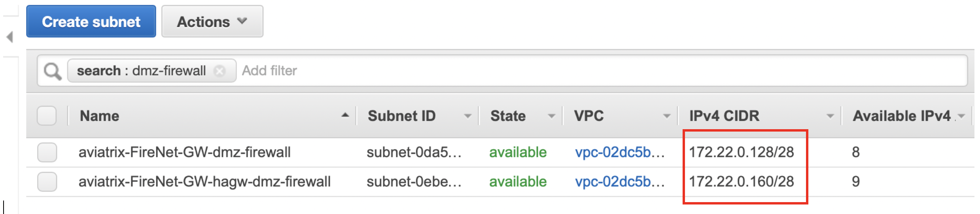
Task: Select the 172.22.0.128/28 CIDR cell
Action: [741, 152]
